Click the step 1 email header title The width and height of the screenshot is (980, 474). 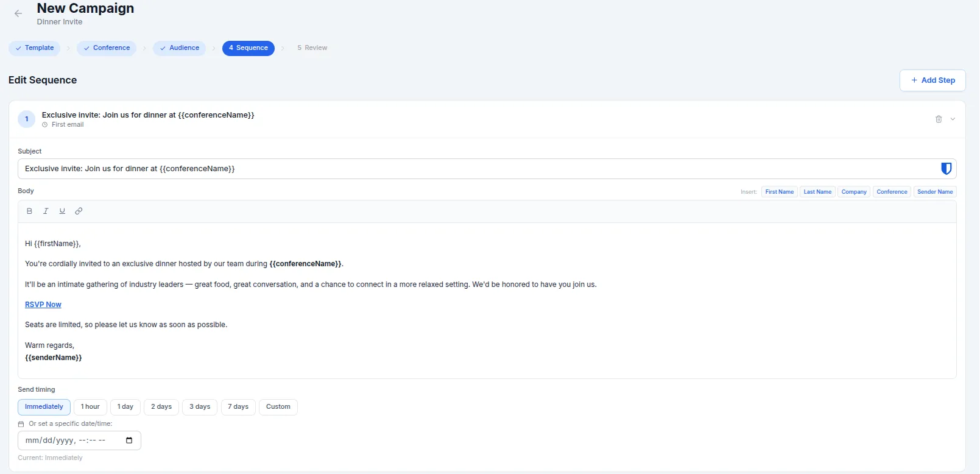point(148,115)
